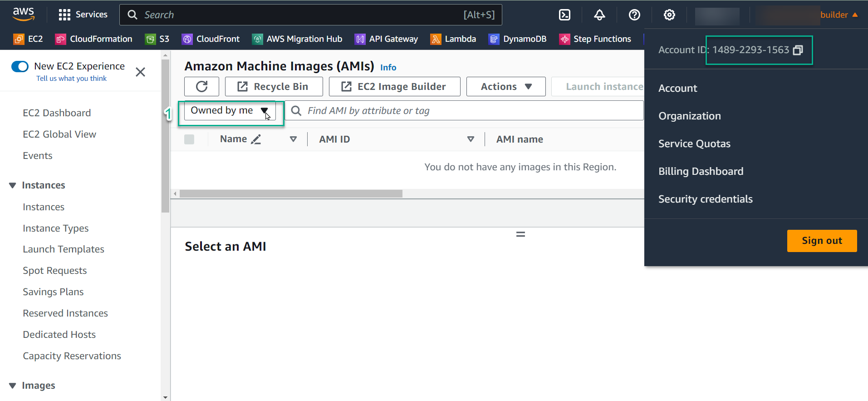The height and width of the screenshot is (401, 868).
Task: Launch the CloudShell terminal icon
Action: (564, 15)
